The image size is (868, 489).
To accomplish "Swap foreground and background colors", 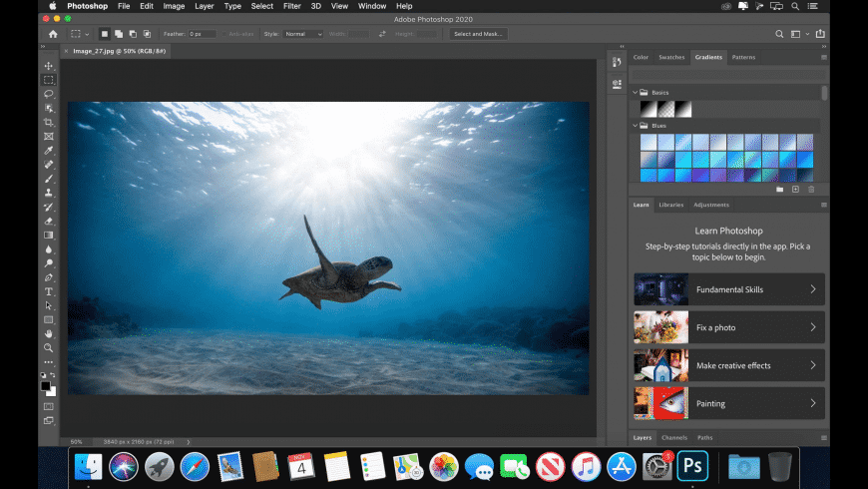I will tap(54, 375).
